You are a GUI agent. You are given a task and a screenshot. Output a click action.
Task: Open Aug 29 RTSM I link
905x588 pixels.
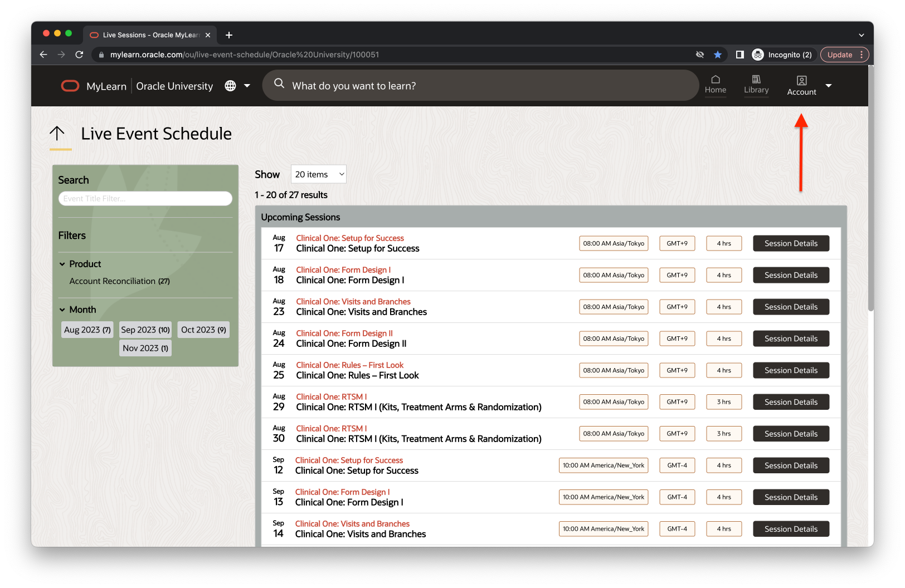click(332, 397)
